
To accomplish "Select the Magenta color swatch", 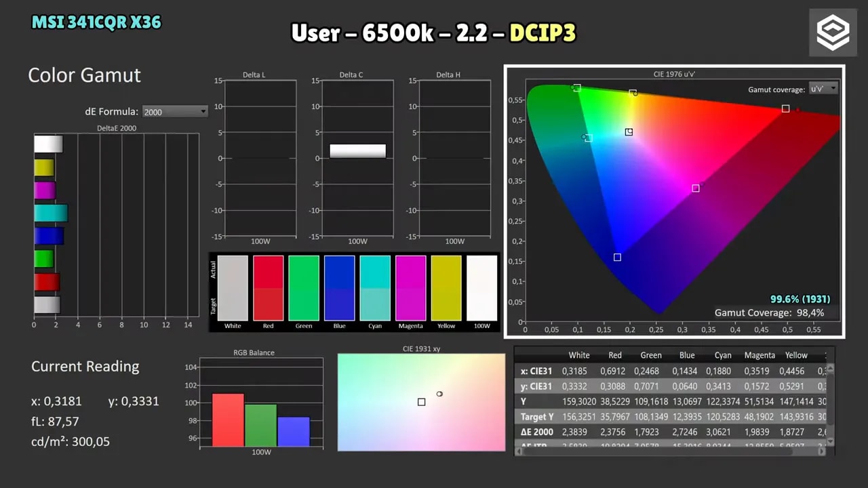I will [411, 287].
